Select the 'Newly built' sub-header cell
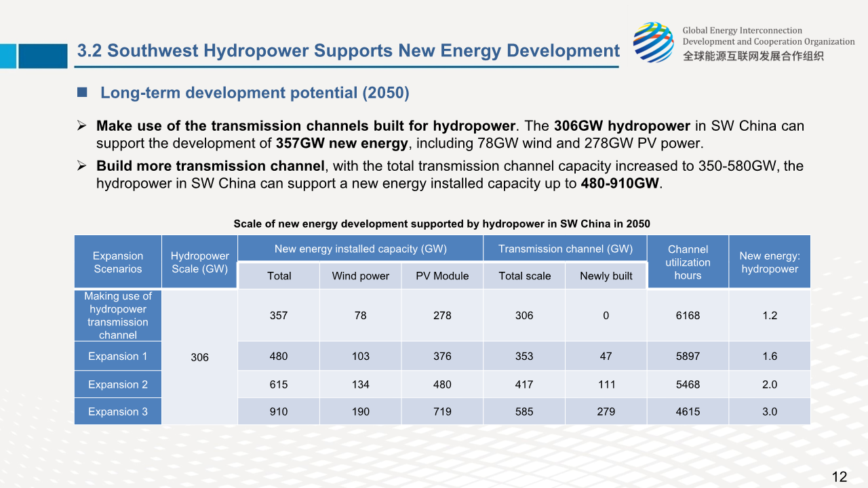The image size is (868, 488). click(606, 276)
